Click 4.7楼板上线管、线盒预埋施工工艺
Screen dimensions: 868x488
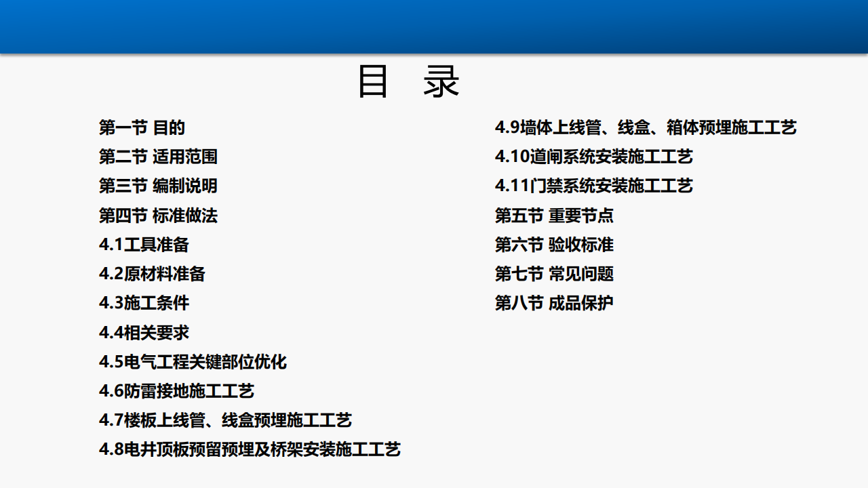click(225, 420)
